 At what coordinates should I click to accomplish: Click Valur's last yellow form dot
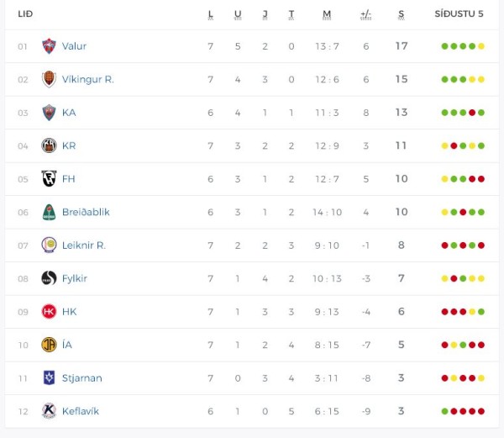[481, 46]
